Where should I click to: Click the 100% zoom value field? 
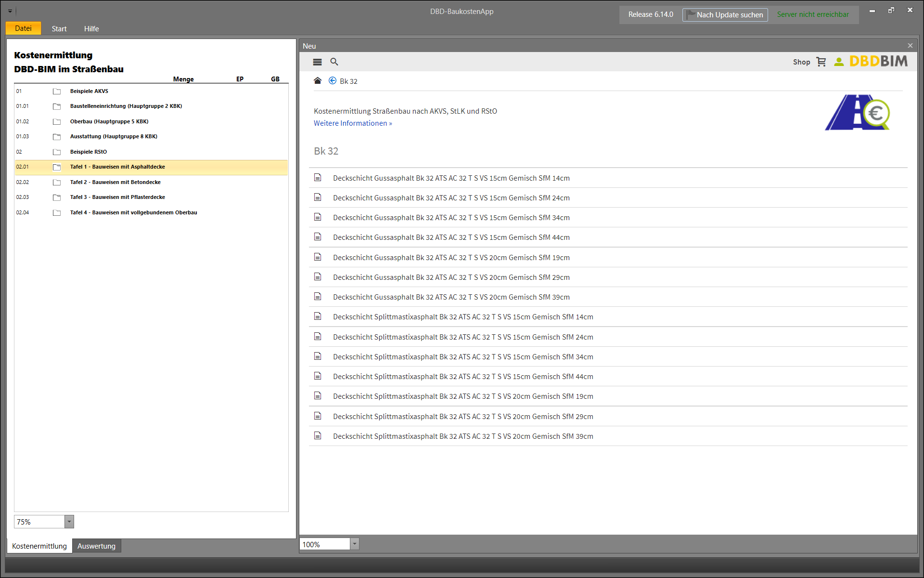(x=325, y=544)
